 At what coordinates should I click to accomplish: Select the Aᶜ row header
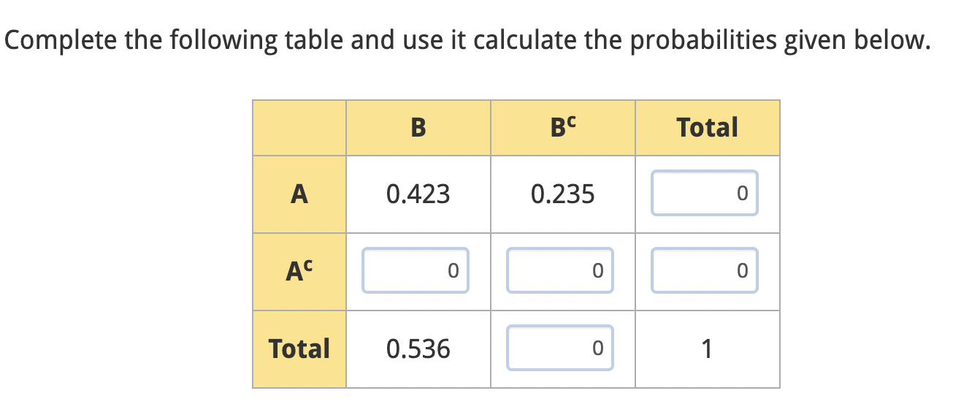(x=299, y=272)
